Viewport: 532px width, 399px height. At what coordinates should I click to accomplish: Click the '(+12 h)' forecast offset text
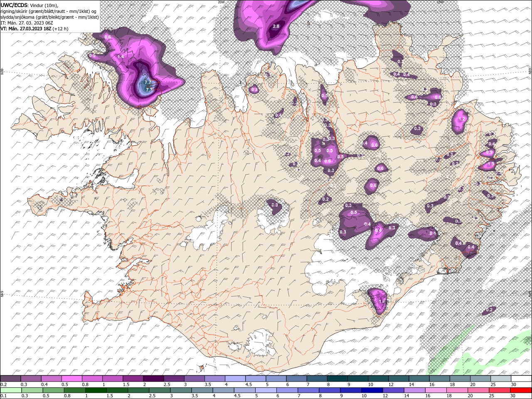[x=61, y=29]
